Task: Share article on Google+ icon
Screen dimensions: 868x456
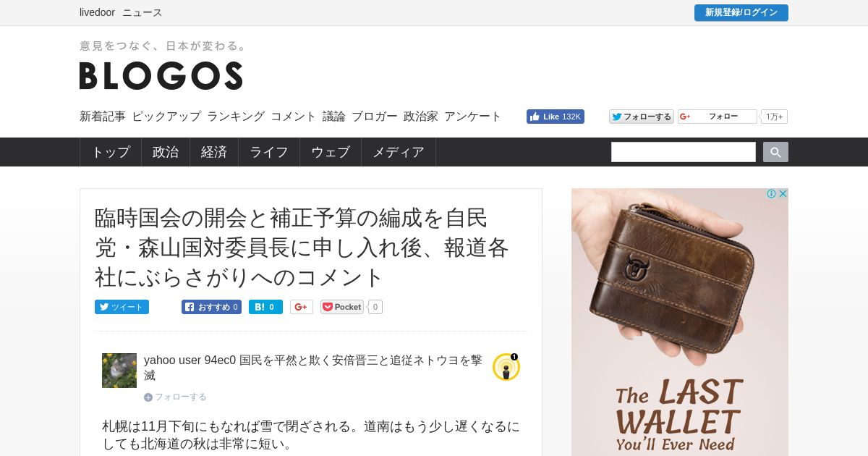Action: pos(302,307)
